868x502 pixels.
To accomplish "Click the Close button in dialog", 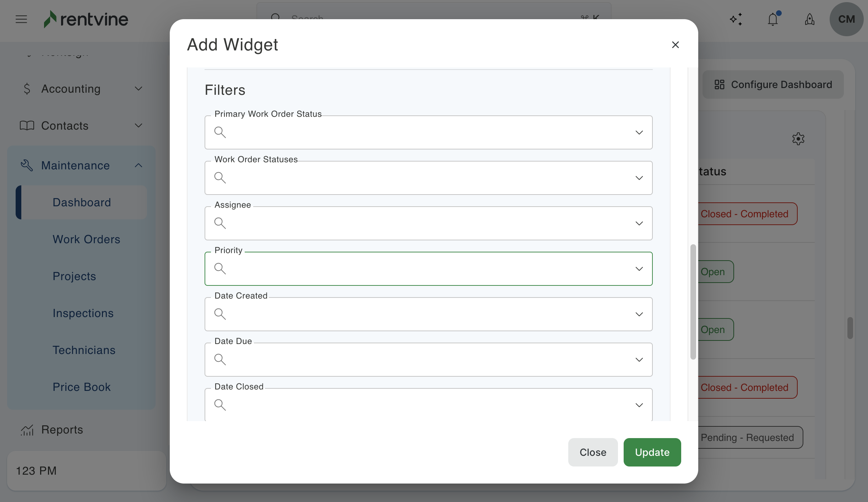I will pos(593,452).
